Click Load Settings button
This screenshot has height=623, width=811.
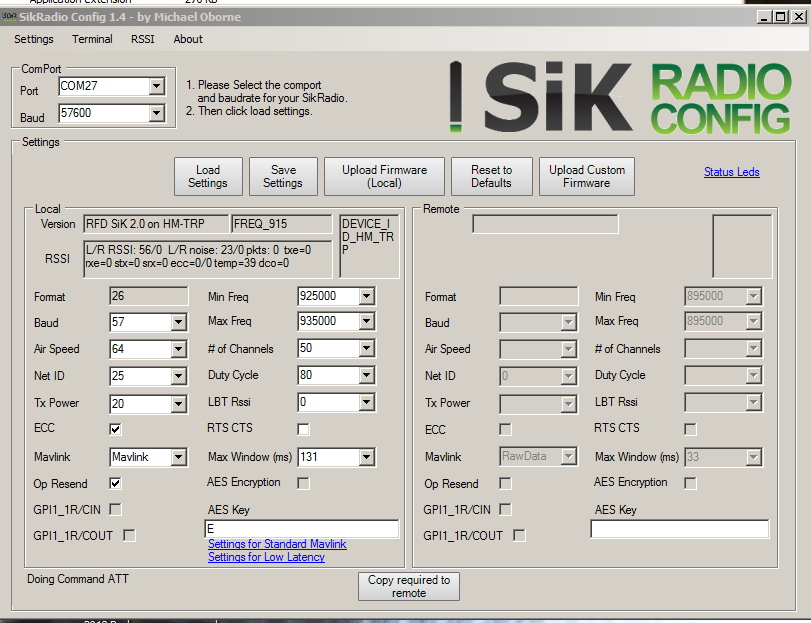click(208, 176)
